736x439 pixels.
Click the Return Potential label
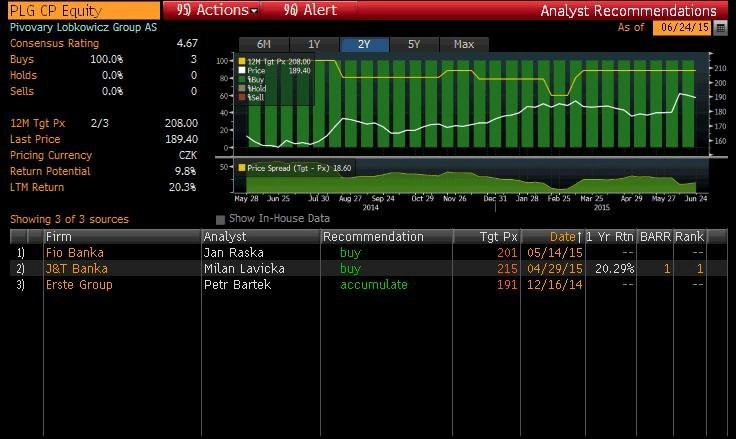[x=50, y=171]
